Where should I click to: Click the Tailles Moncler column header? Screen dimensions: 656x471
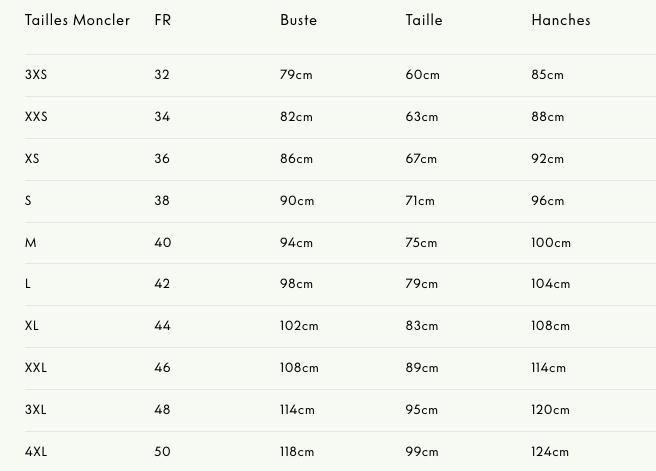click(x=77, y=20)
